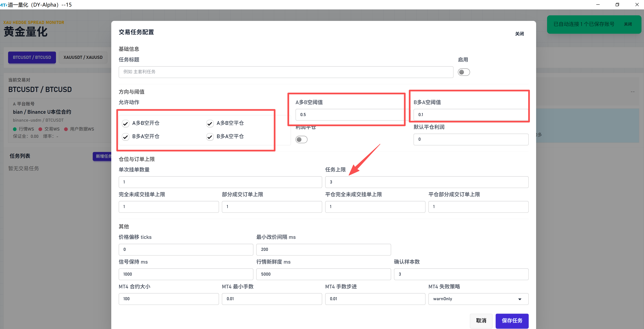
Task: Click the 新增任务 button
Action: point(102,156)
